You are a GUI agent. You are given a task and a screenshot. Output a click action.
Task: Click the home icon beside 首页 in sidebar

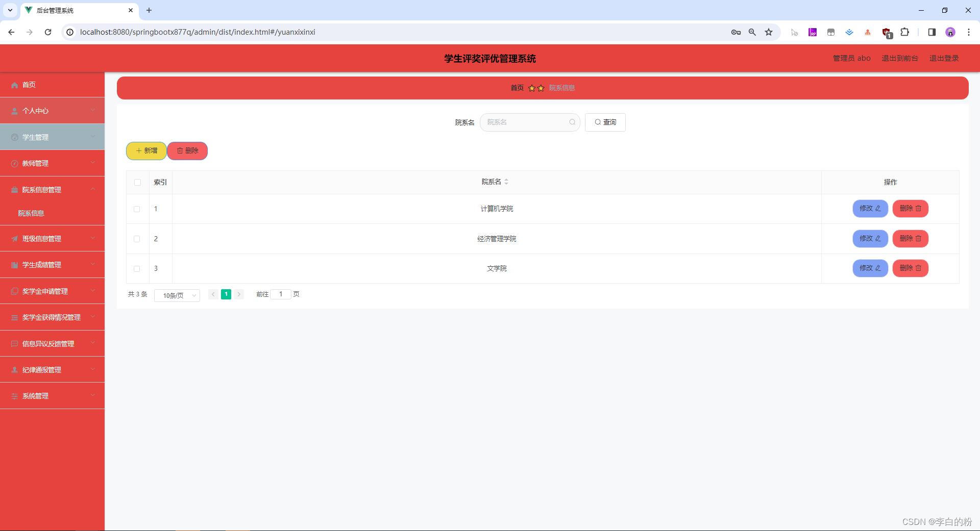click(x=14, y=85)
